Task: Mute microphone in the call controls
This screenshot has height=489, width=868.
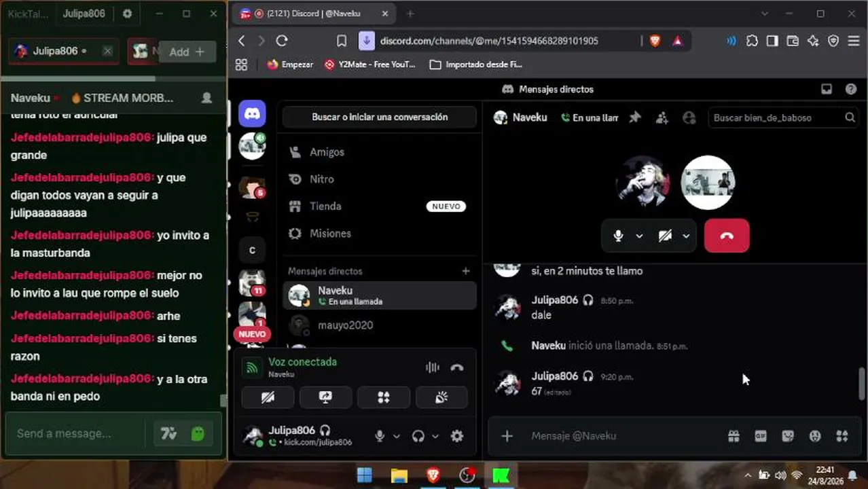Action: 618,236
